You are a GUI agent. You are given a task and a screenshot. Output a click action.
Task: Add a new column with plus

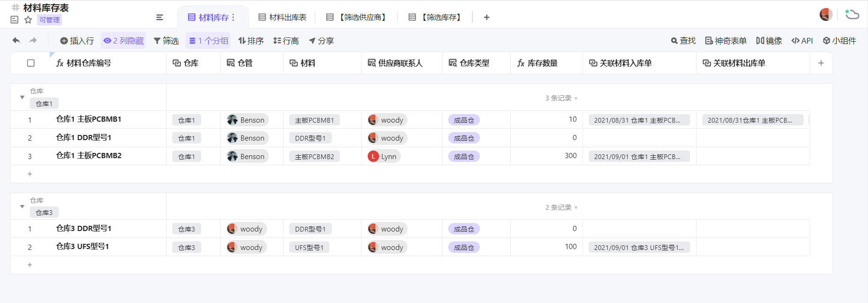pos(821,63)
